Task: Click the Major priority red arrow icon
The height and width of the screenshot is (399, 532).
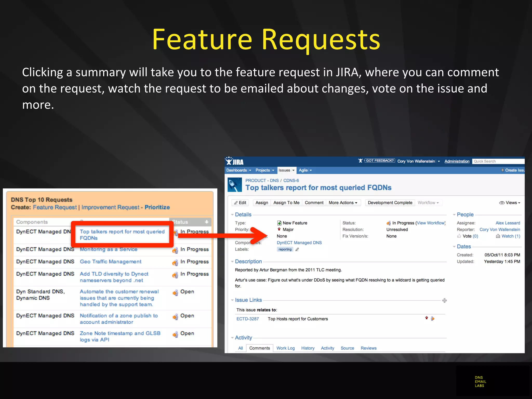Action: pyautogui.click(x=279, y=229)
